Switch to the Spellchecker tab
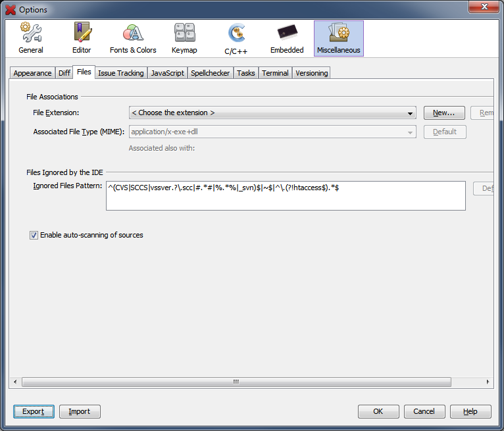This screenshot has height=431, width=504. coord(210,73)
